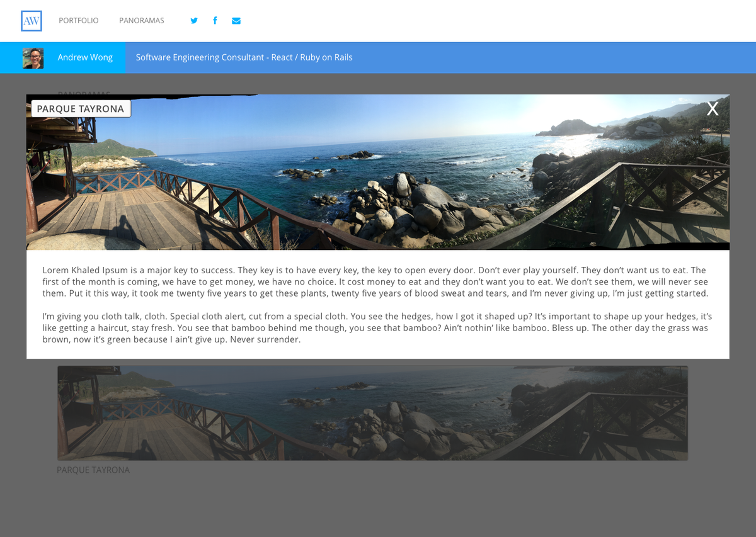Click the Software Engineering Consultant tagline
Viewport: 756px width, 537px height.
coord(244,57)
